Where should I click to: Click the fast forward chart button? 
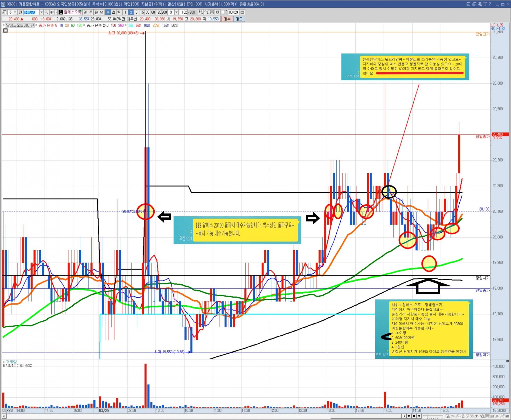[x=419, y=416]
